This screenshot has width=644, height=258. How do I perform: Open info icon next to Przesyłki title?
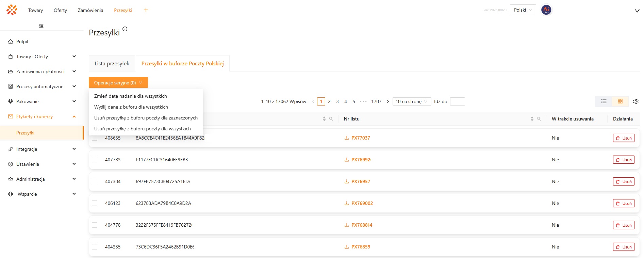click(x=125, y=29)
